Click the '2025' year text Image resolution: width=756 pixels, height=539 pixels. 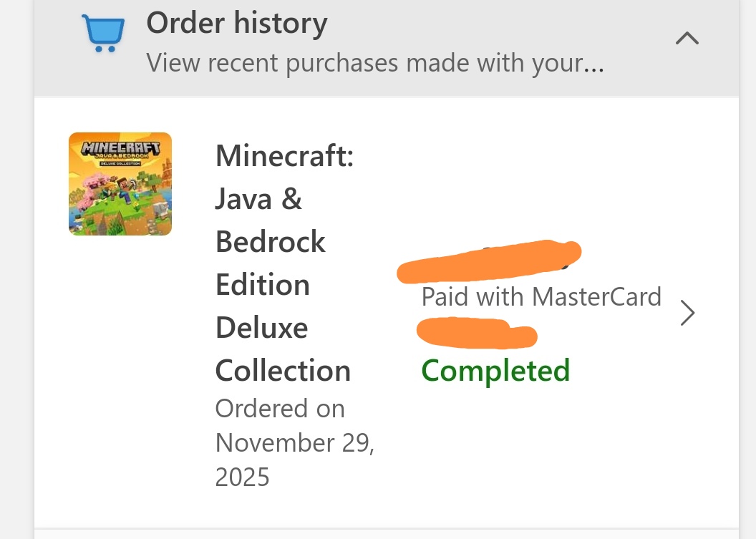[x=243, y=476]
